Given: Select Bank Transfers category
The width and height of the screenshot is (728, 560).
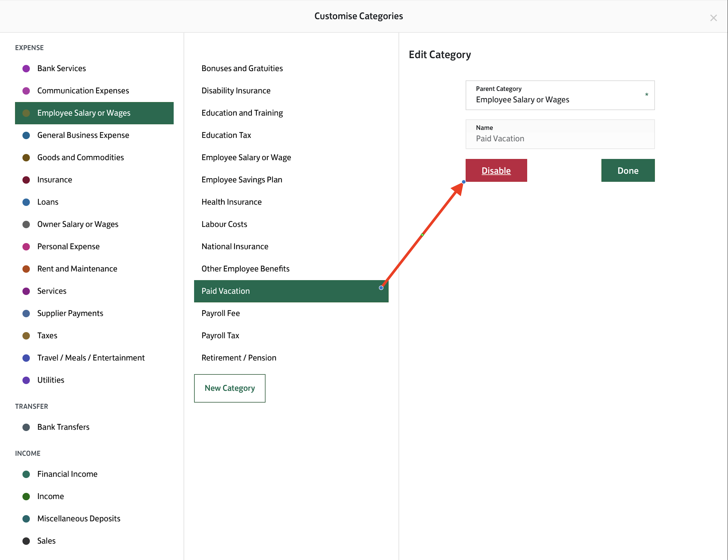Looking at the screenshot, I should click(94, 427).
